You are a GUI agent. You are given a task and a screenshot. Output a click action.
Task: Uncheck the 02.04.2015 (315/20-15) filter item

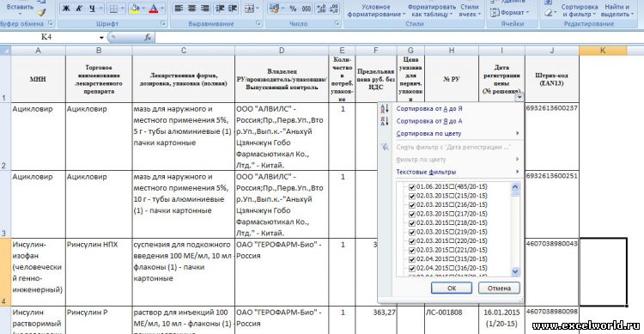coord(412,259)
